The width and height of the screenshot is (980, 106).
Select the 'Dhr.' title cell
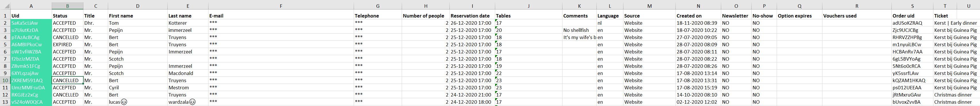click(95, 23)
